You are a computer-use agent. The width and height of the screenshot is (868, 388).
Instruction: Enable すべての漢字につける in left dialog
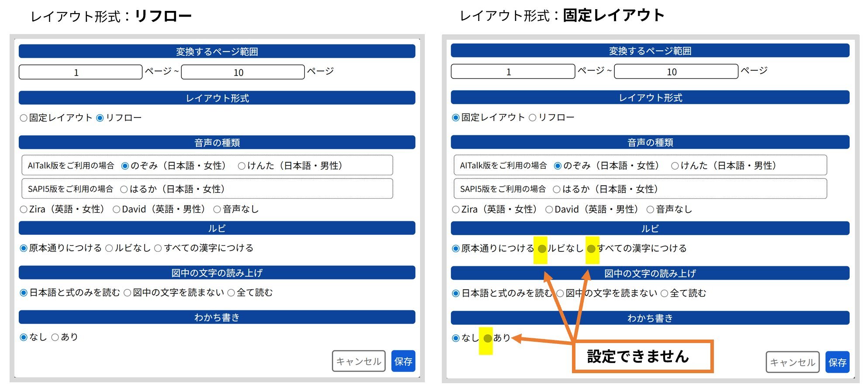(x=158, y=249)
